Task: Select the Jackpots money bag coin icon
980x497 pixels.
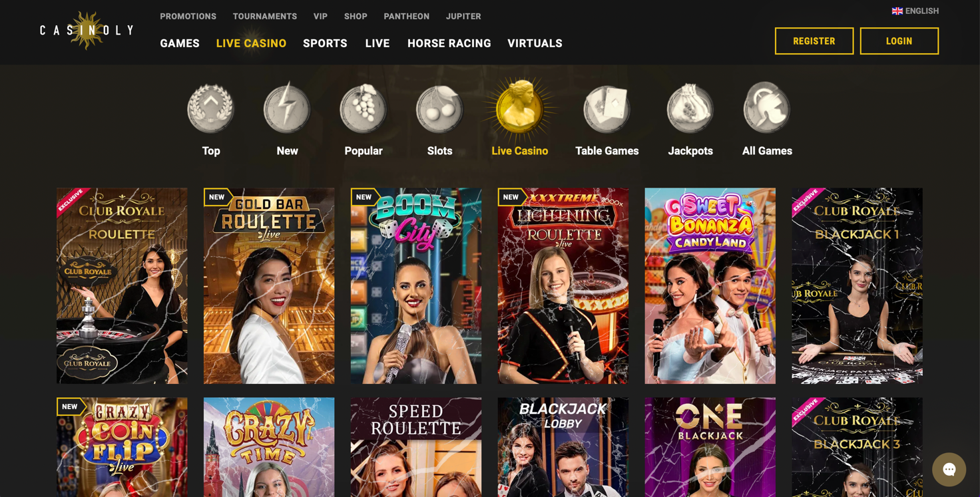Action: coord(690,108)
